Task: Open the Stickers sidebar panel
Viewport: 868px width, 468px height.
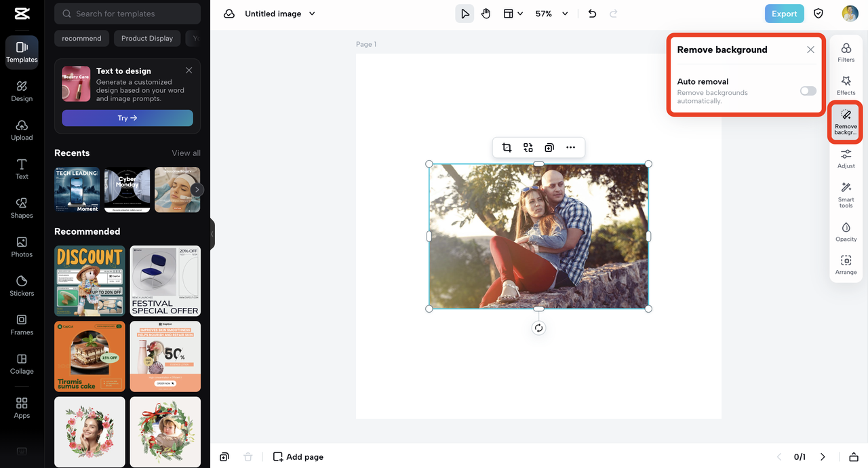Action: (22, 286)
